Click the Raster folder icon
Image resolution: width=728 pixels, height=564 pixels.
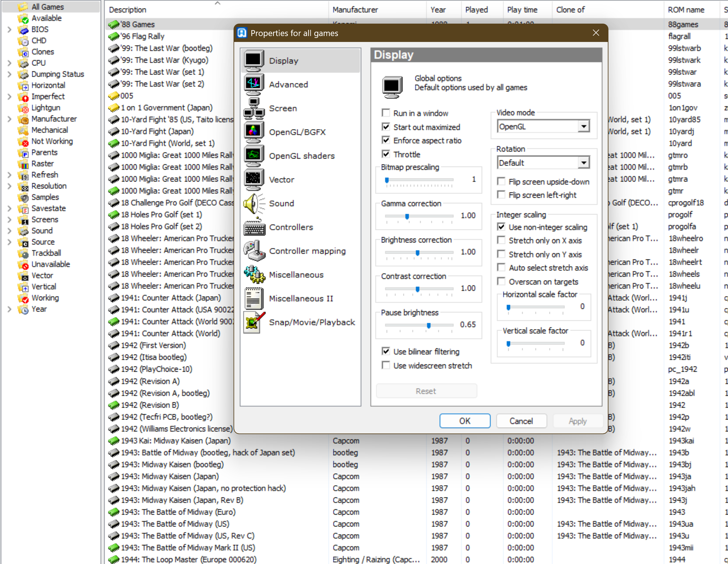(x=23, y=164)
